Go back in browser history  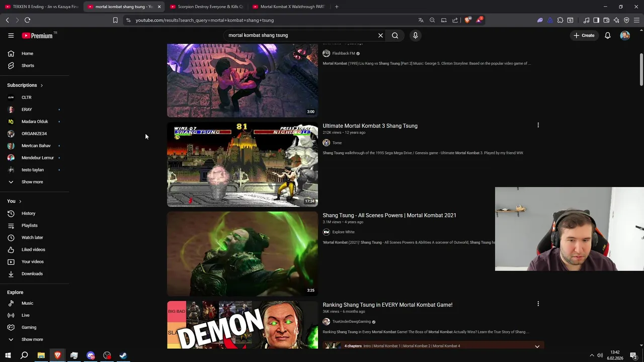7,20
